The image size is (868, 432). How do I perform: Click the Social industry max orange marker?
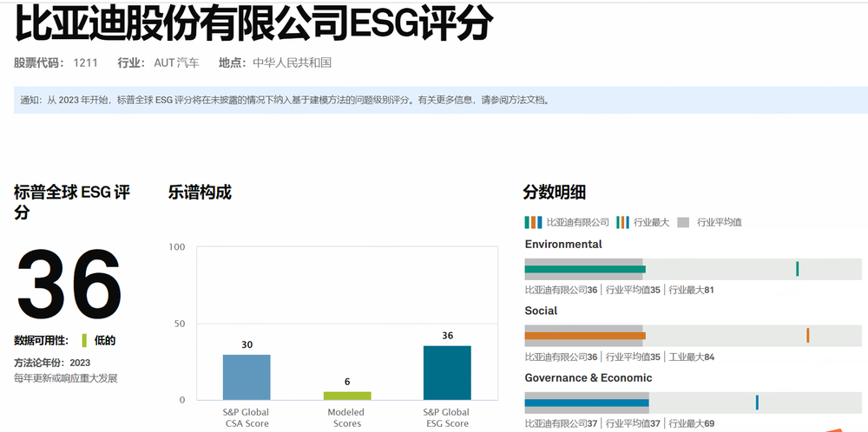807,336
